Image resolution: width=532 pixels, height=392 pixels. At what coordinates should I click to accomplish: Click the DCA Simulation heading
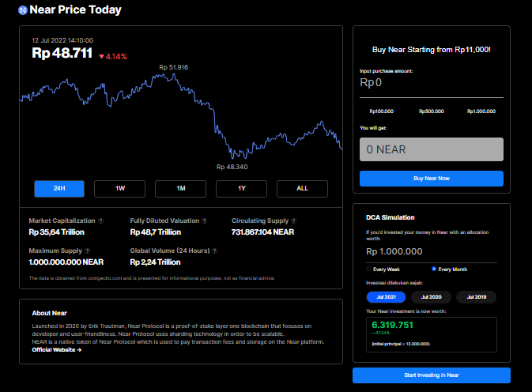(391, 217)
